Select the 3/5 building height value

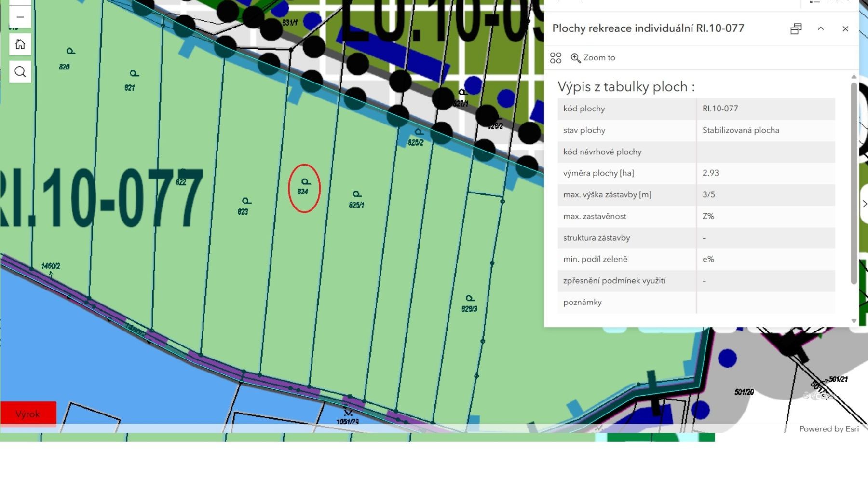(x=708, y=194)
